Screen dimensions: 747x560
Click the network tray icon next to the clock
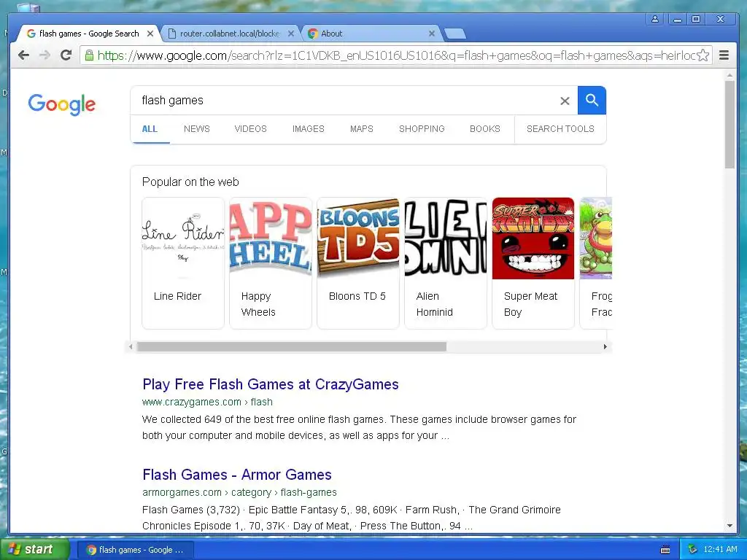coord(692,549)
